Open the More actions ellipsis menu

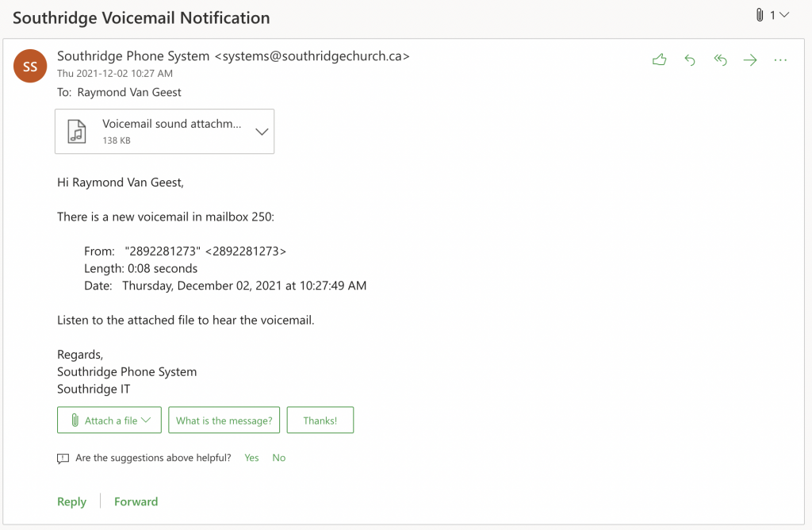(x=780, y=60)
